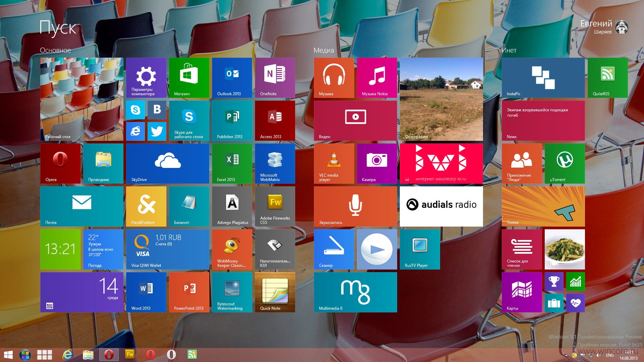Click the Windows Start button in taskbar

(8, 355)
